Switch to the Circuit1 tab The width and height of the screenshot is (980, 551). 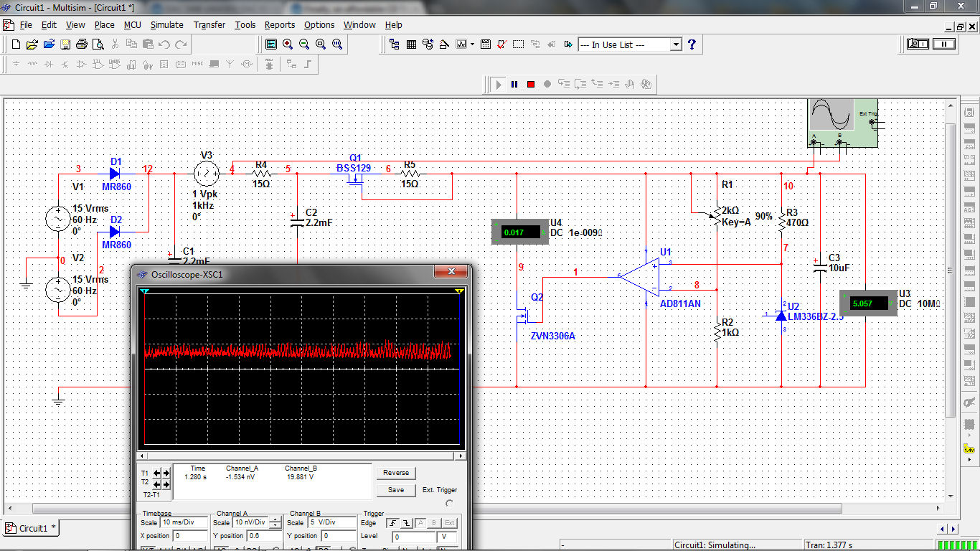[x=32, y=528]
